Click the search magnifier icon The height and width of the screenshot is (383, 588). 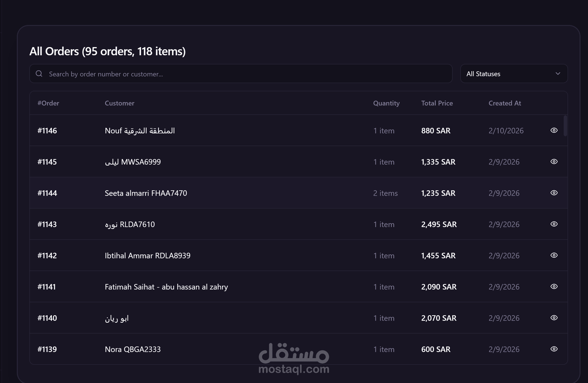39,74
